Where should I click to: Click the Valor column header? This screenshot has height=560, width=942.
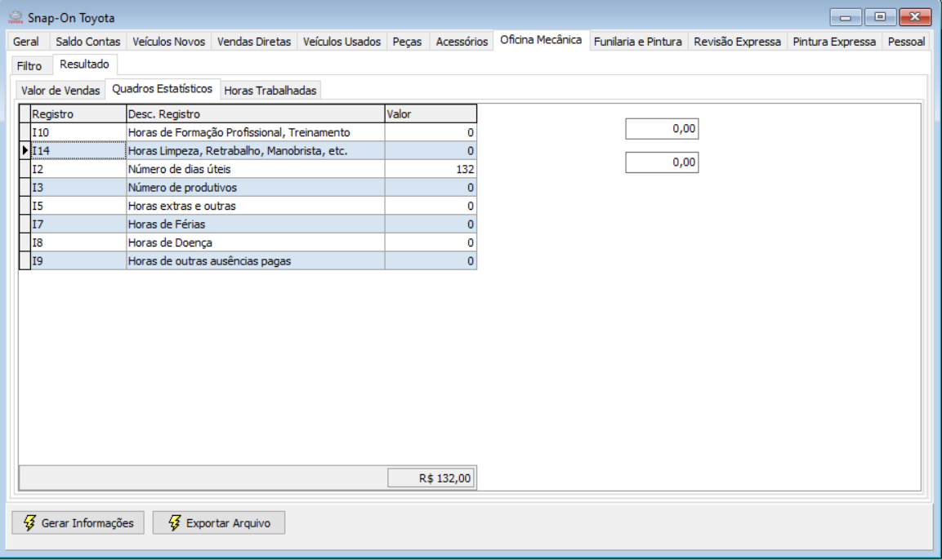pos(431,114)
